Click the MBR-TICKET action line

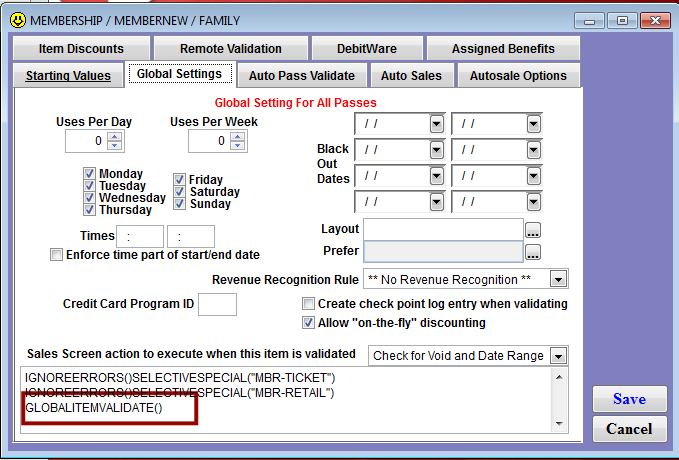tap(180, 378)
